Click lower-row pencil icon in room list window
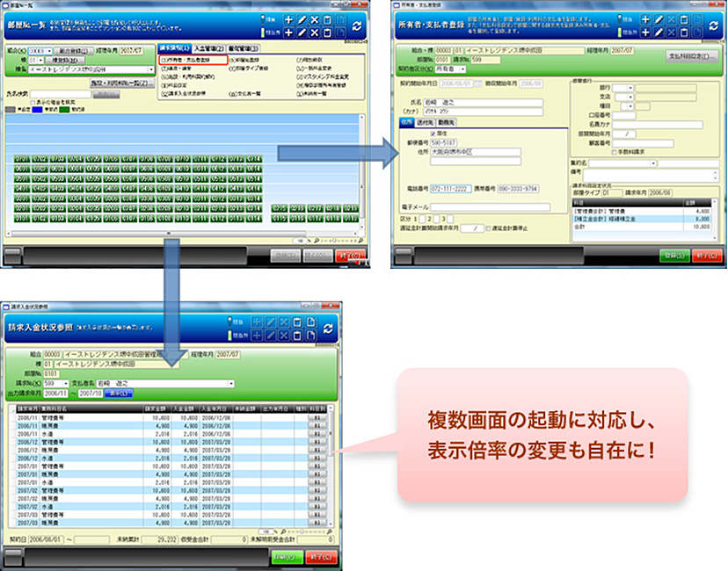 pos(302,33)
